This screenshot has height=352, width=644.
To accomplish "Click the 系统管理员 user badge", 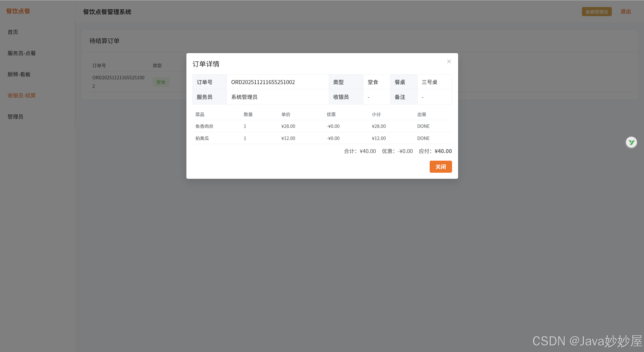I will click(x=596, y=12).
